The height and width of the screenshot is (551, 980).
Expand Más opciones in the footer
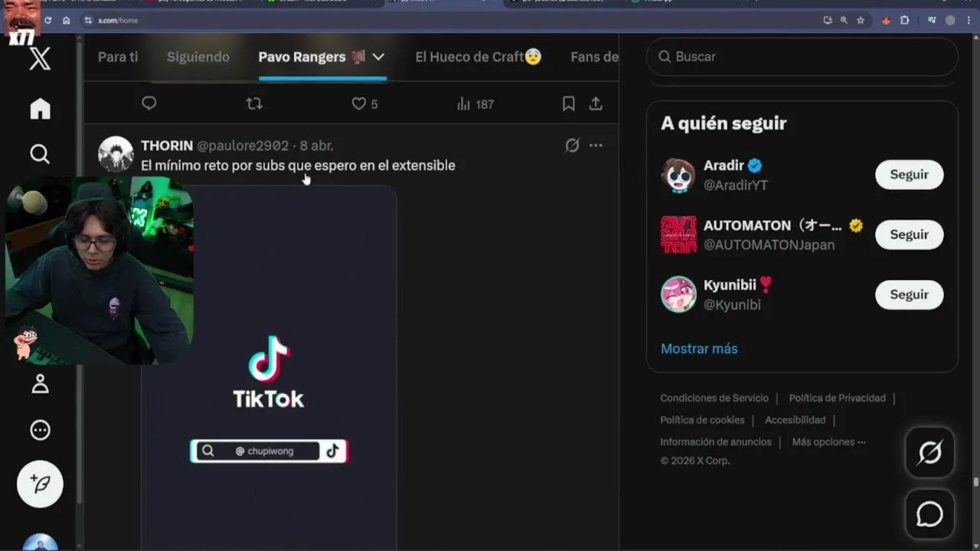coord(828,442)
